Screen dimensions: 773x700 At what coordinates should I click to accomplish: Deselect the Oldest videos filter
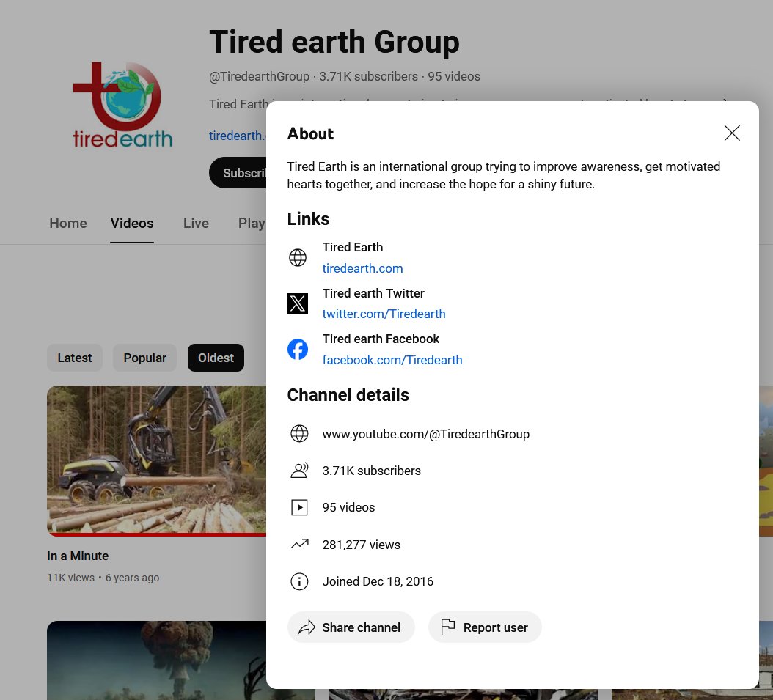click(x=216, y=358)
